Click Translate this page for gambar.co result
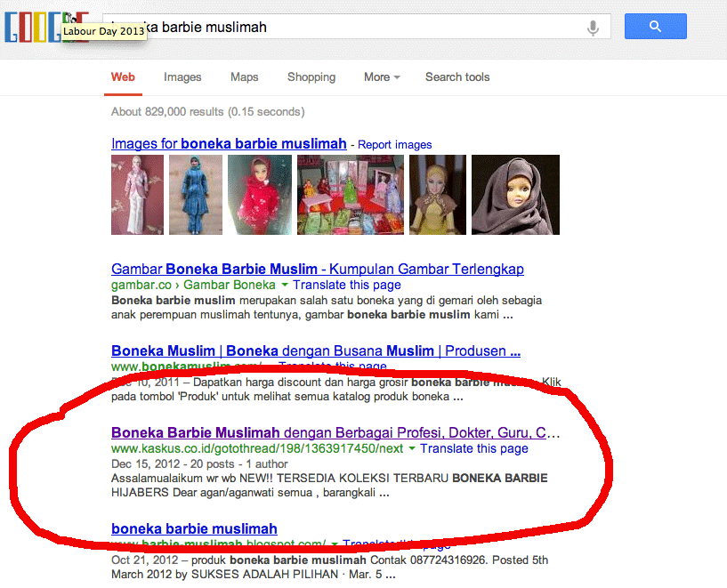Image resolution: width=727 pixels, height=588 pixels. (347, 285)
